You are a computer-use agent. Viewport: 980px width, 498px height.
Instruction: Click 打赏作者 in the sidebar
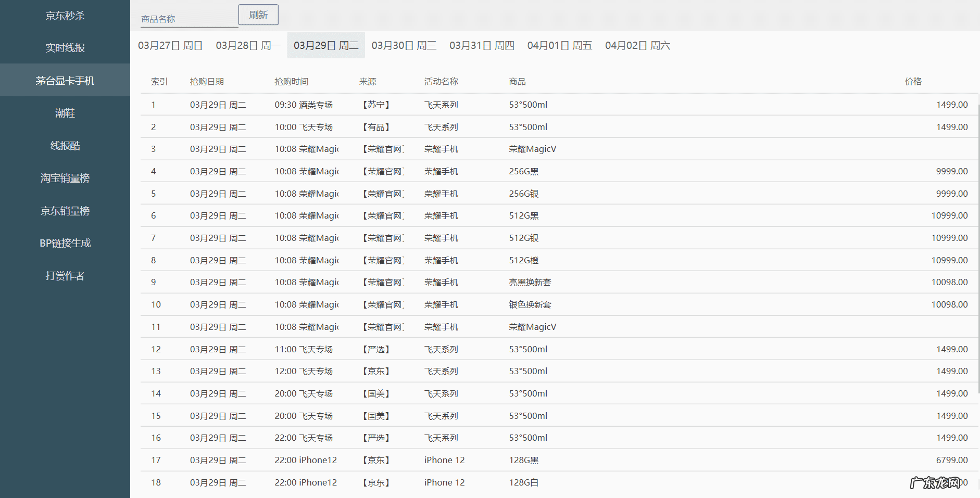coord(65,276)
